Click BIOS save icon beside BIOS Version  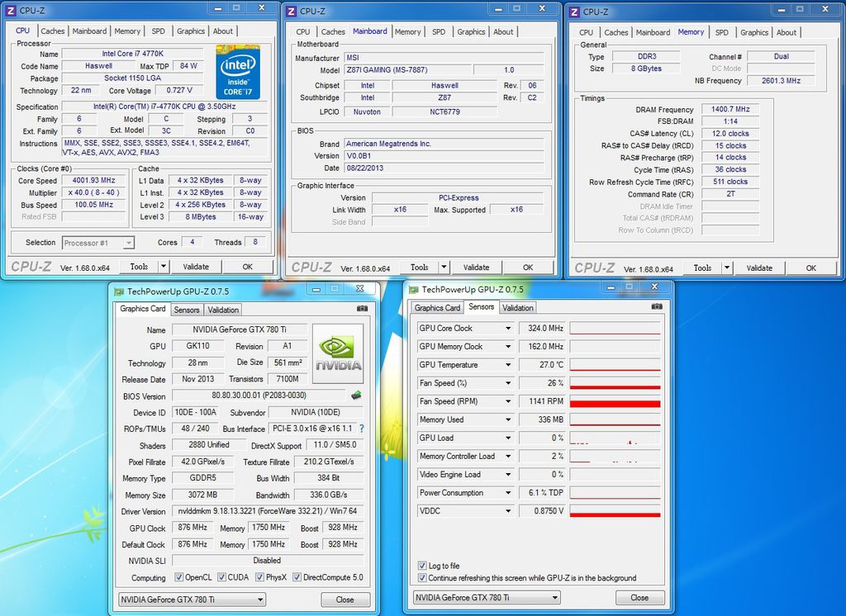tap(356, 396)
